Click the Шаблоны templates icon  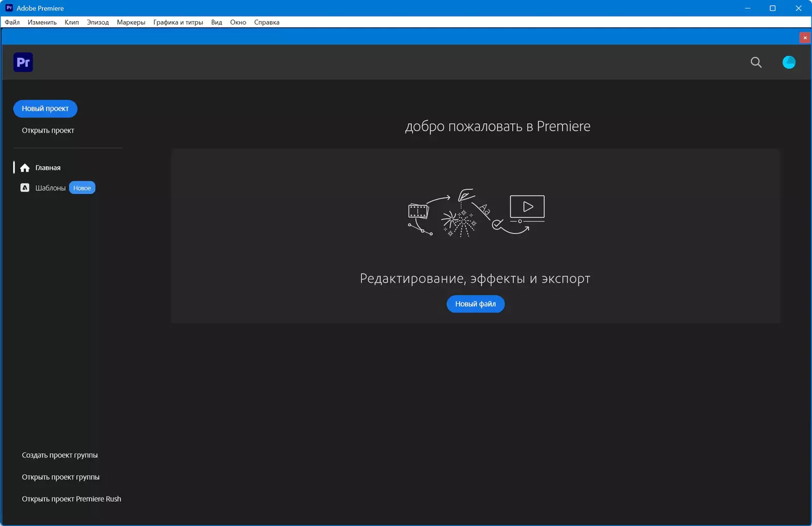click(x=25, y=188)
